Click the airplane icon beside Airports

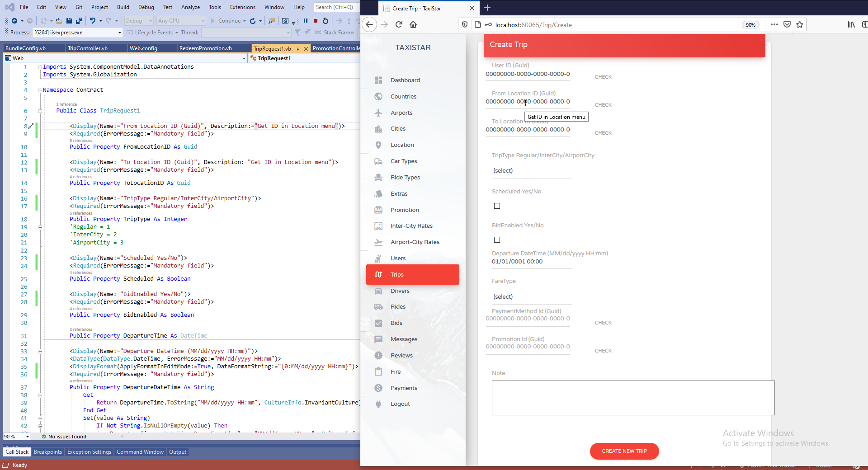378,113
